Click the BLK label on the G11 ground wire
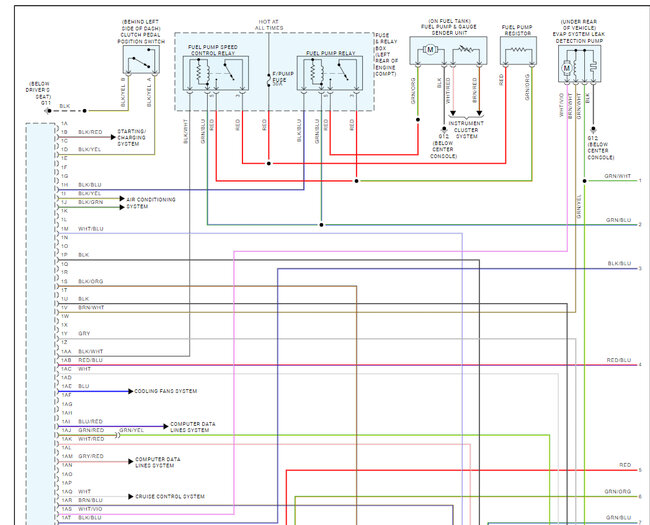Image resolution: width=650 pixels, height=525 pixels. (x=65, y=107)
